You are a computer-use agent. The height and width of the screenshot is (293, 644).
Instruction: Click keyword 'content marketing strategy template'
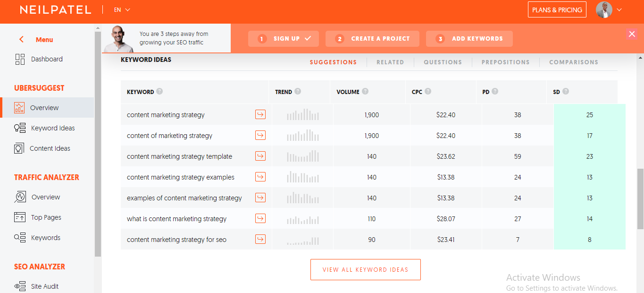pos(180,156)
